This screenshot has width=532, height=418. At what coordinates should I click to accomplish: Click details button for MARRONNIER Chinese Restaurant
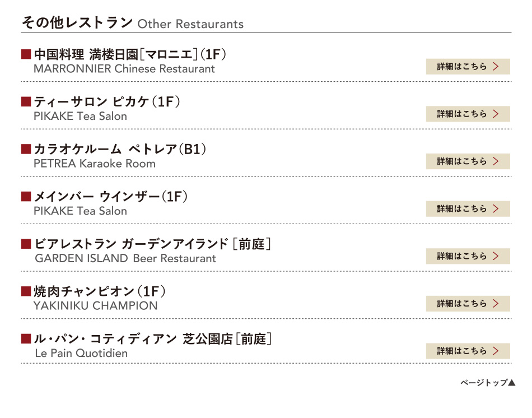[x=468, y=67]
